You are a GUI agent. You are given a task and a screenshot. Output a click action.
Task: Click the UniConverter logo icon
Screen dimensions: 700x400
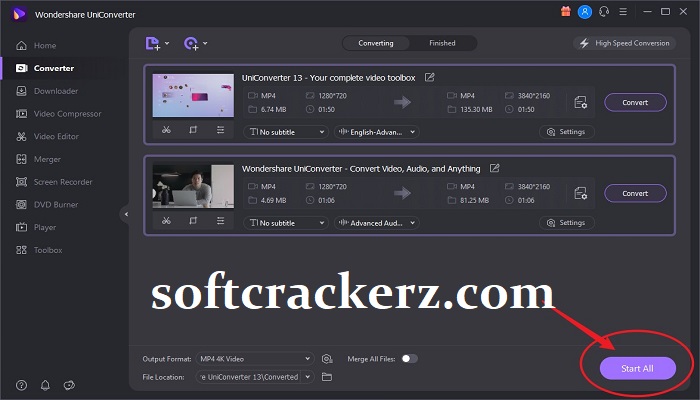tap(19, 14)
